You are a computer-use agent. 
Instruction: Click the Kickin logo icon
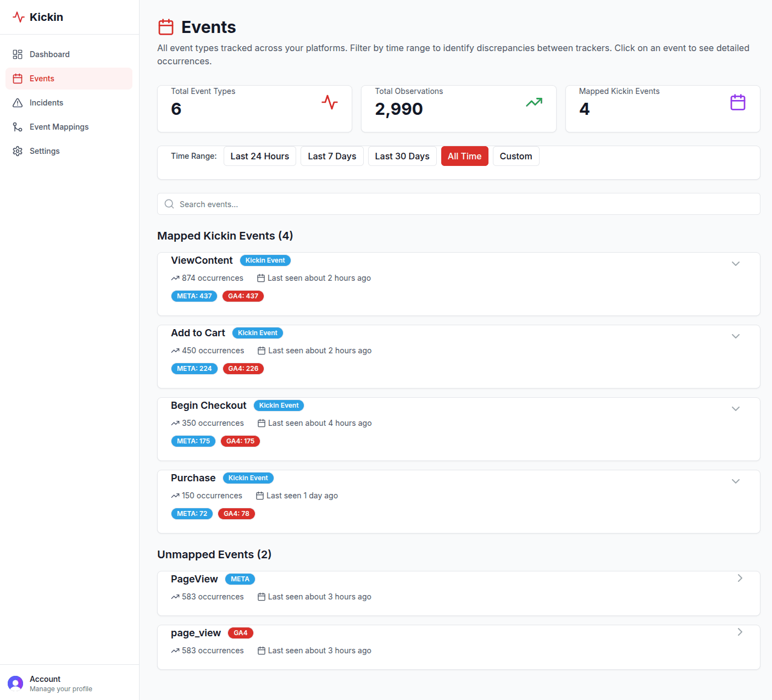pyautogui.click(x=18, y=17)
